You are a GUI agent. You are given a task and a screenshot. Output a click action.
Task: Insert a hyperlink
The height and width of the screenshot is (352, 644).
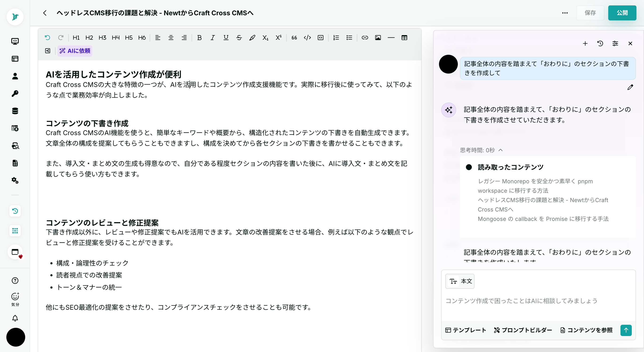pyautogui.click(x=365, y=38)
